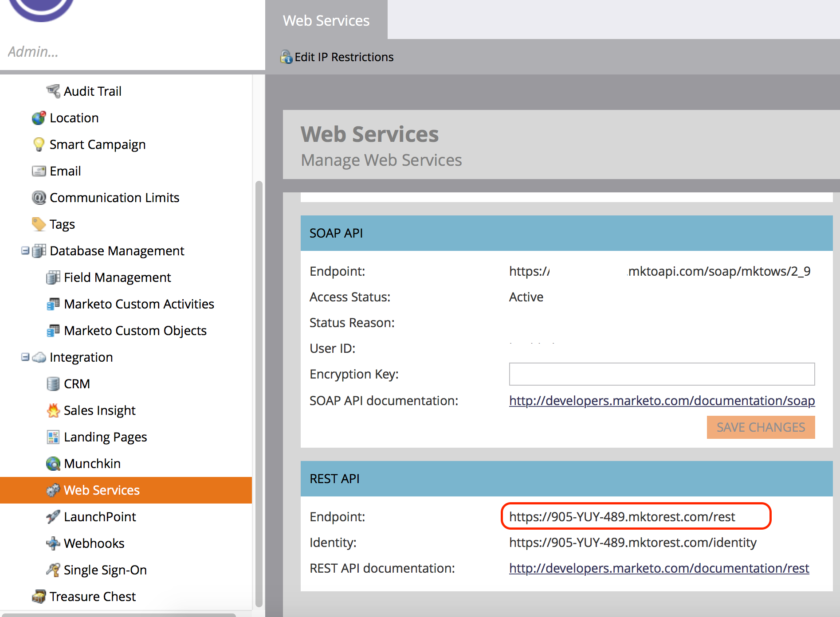The image size is (840, 617).
Task: Click the Email envelope icon
Action: (x=39, y=171)
